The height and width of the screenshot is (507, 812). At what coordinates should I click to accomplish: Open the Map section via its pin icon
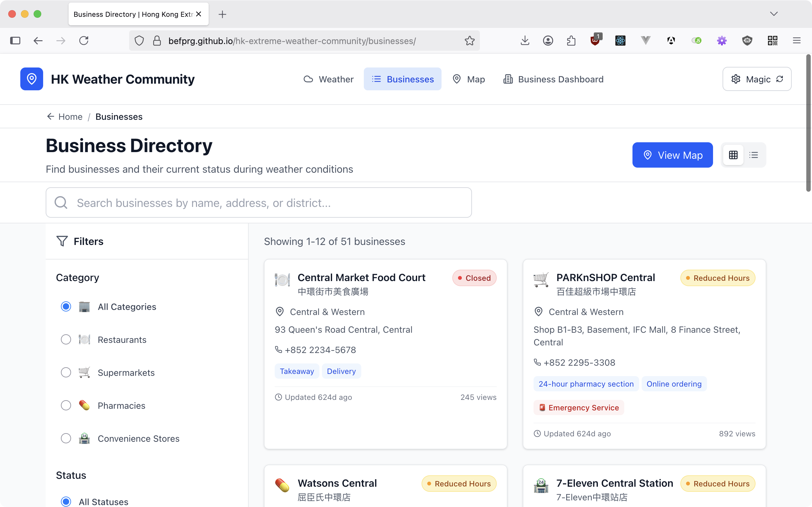456,79
